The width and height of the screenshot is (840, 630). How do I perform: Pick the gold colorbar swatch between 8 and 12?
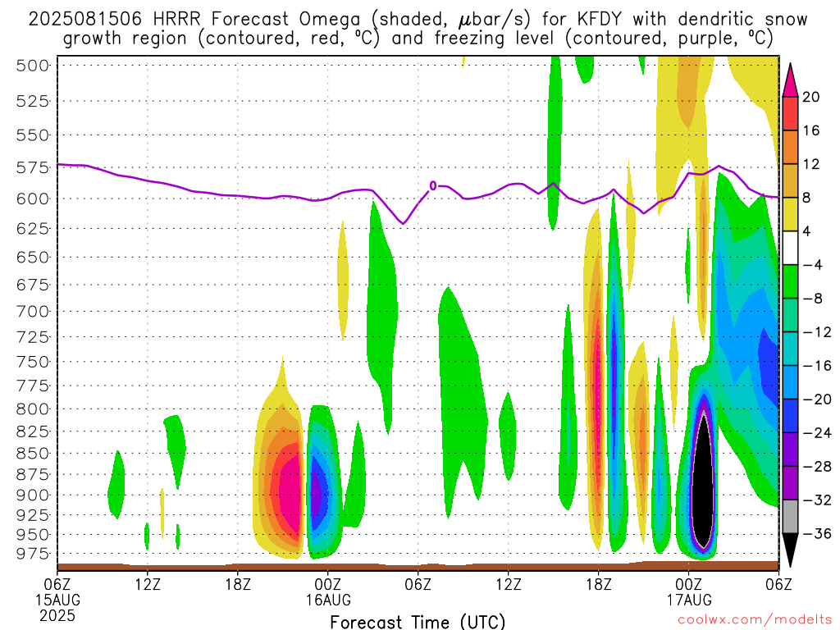point(790,181)
